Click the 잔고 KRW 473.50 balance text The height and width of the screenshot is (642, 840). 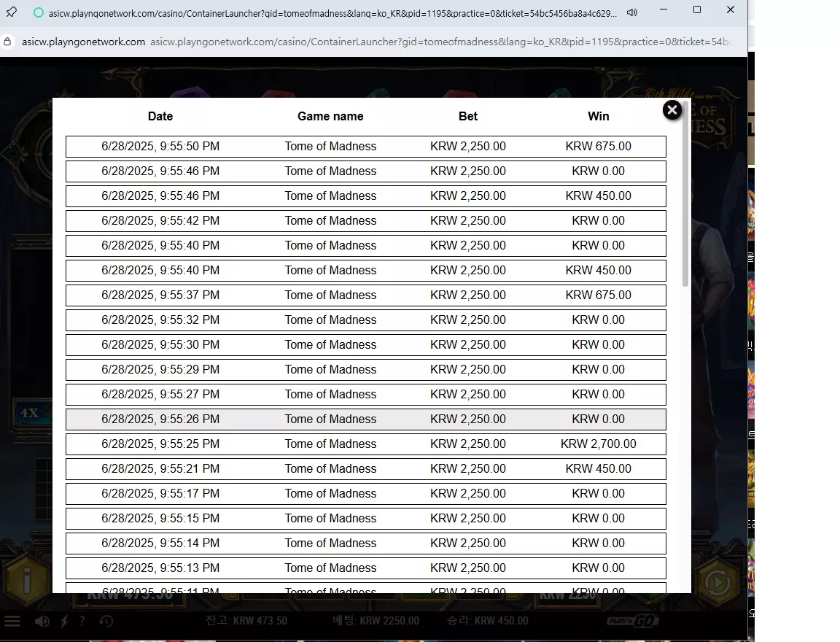point(246,621)
